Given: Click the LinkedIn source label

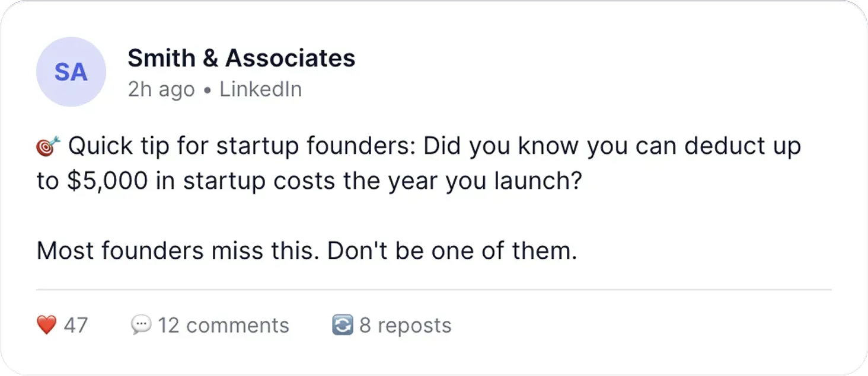Looking at the screenshot, I should [x=260, y=89].
